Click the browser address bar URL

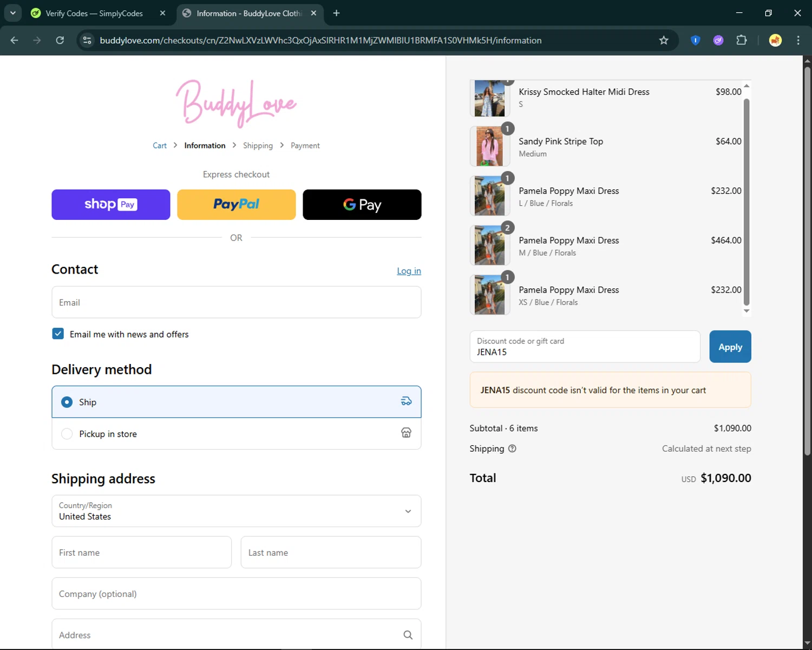coord(320,40)
